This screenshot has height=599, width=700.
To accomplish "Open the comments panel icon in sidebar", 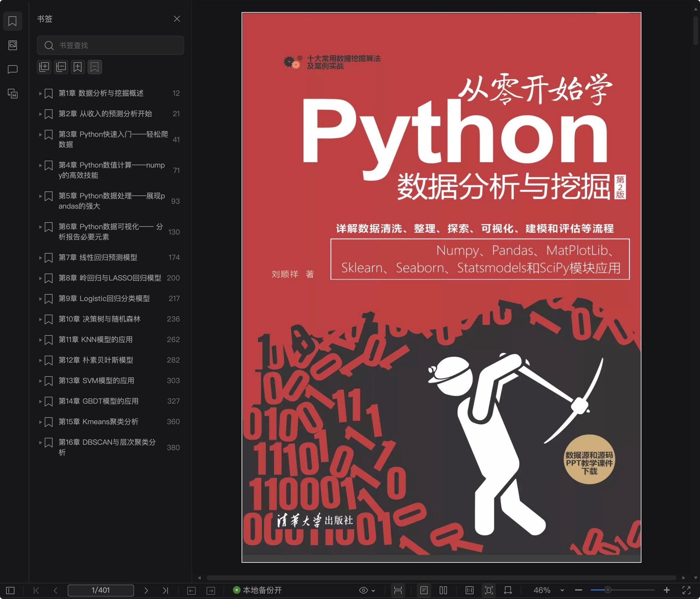I will pyautogui.click(x=12, y=69).
